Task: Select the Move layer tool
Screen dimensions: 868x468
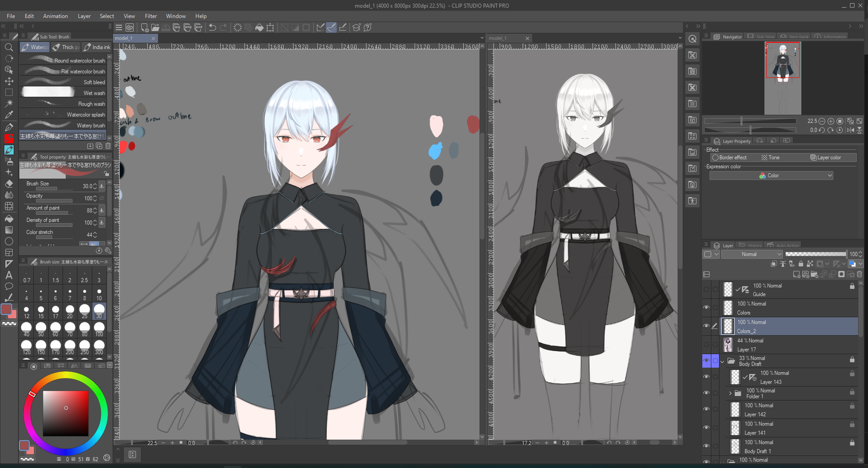Action: tap(9, 81)
